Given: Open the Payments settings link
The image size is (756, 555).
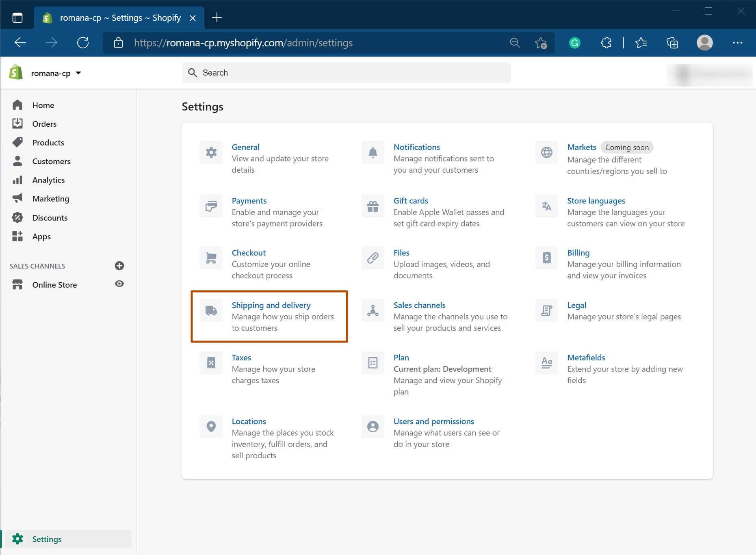Looking at the screenshot, I should pyautogui.click(x=249, y=201).
